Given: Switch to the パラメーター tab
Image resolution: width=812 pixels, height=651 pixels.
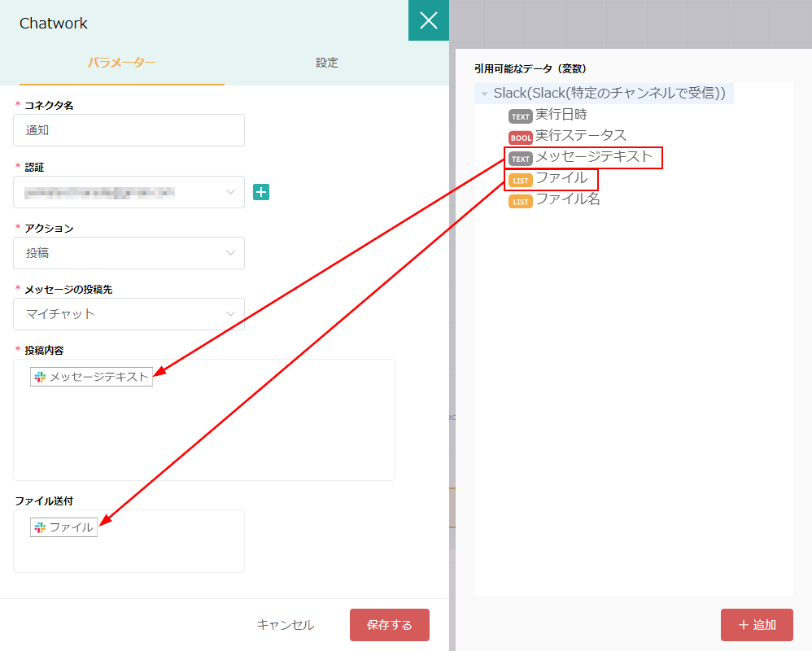Looking at the screenshot, I should click(122, 63).
